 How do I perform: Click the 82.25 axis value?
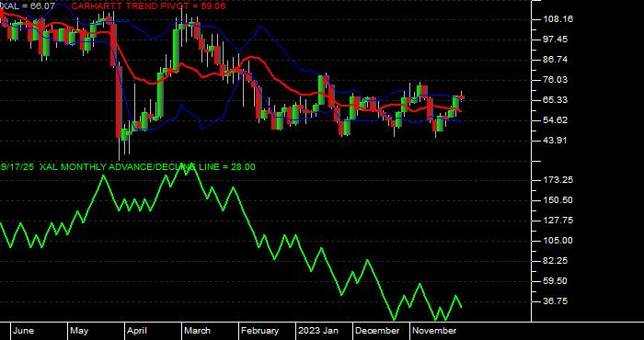555,261
